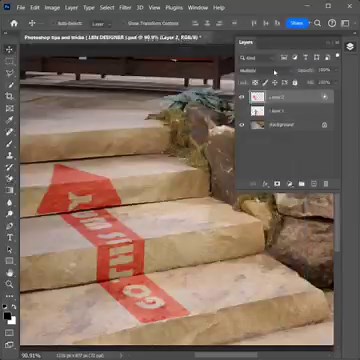Select the Hand tool
The image size is (360, 360).
9,273
